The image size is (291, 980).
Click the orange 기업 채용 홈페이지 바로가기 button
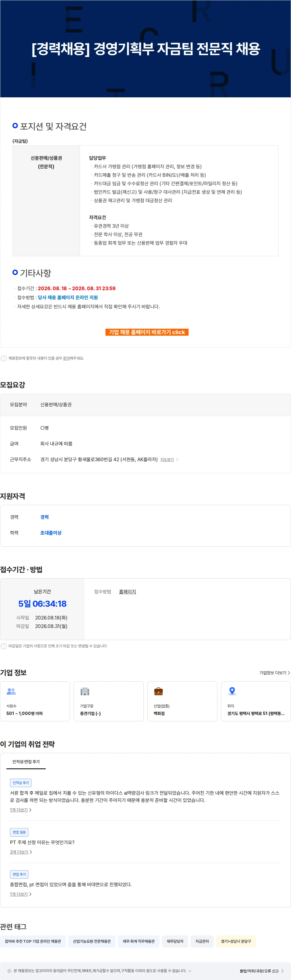tap(147, 332)
